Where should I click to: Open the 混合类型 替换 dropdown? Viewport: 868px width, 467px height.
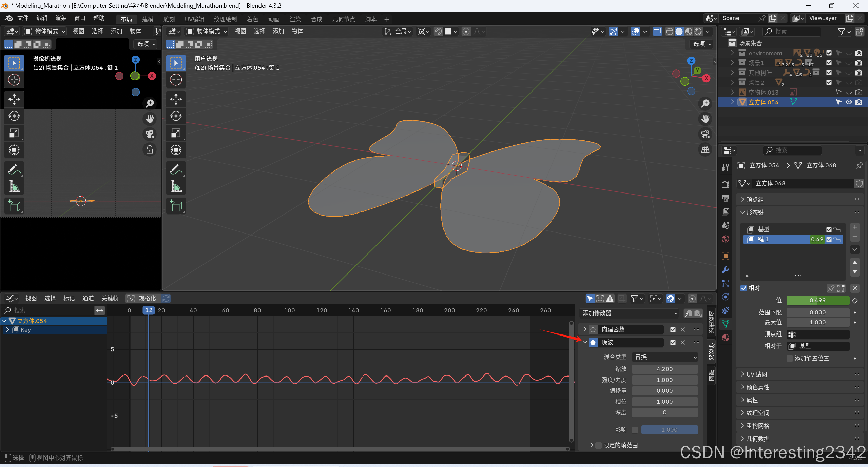(x=664, y=357)
